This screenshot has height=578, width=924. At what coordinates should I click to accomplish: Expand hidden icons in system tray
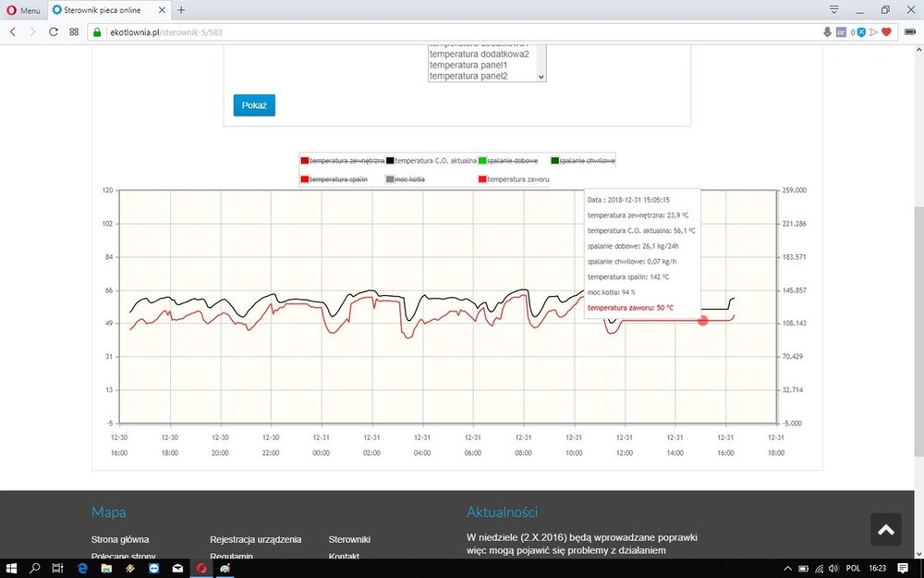(787, 568)
